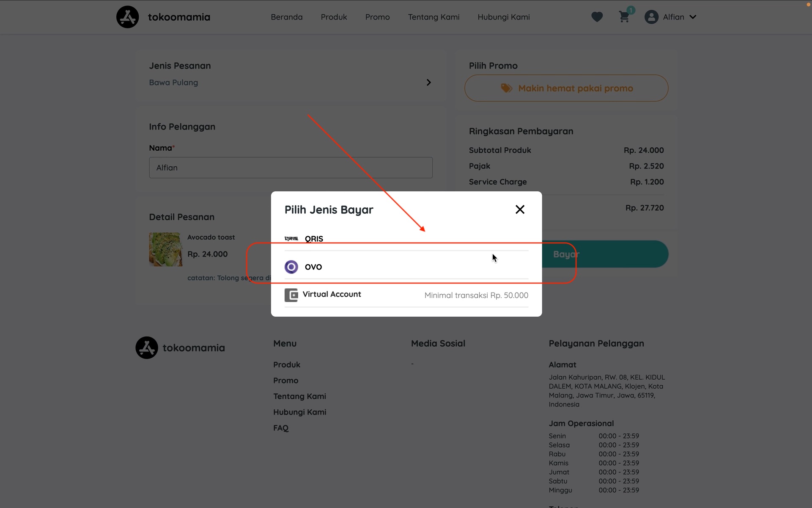This screenshot has width=812, height=508.
Task: Open the shopping cart icon
Action: point(624,17)
